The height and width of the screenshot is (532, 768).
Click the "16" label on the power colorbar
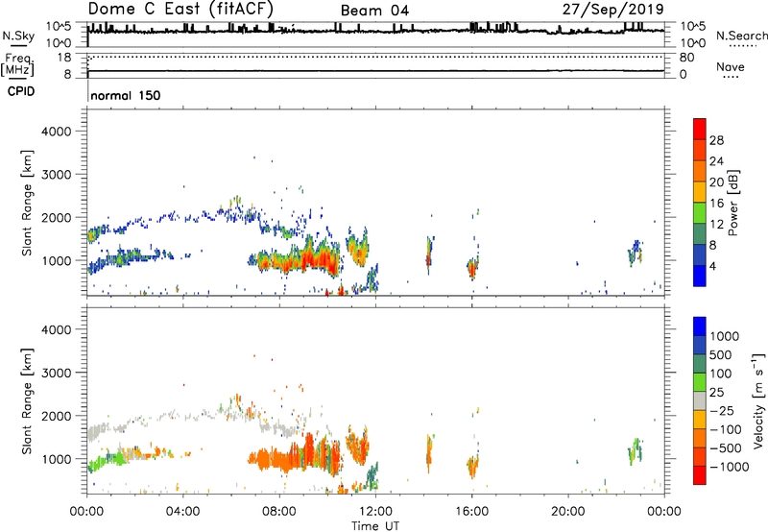pyautogui.click(x=716, y=203)
